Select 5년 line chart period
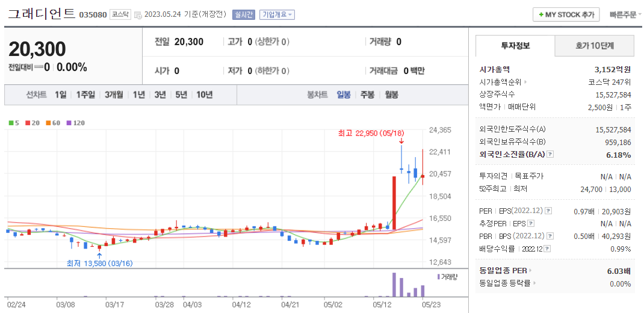 [181, 95]
